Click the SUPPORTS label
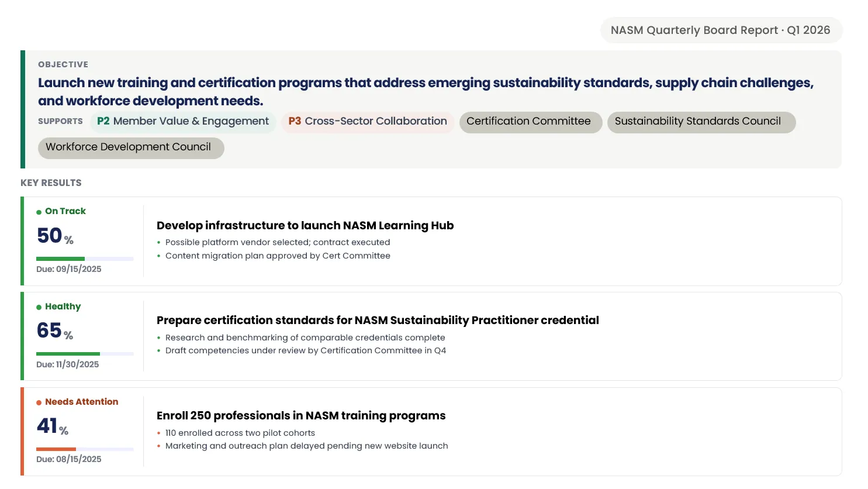The width and height of the screenshot is (868, 489). 60,122
